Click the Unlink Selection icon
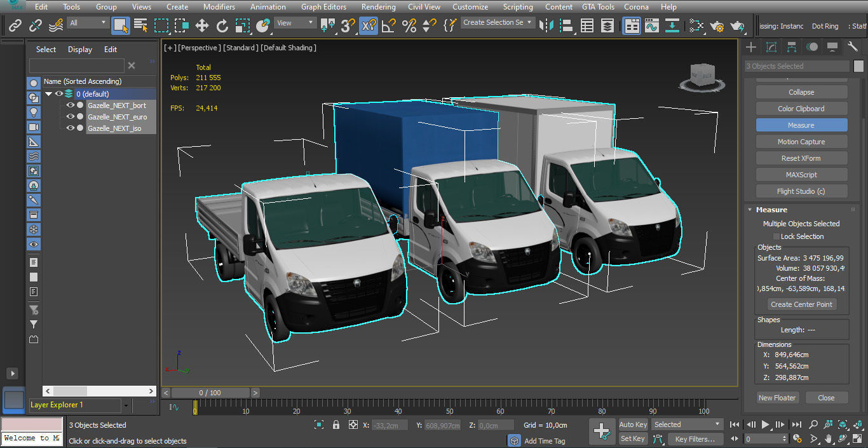This screenshot has height=448, width=868. click(36, 25)
